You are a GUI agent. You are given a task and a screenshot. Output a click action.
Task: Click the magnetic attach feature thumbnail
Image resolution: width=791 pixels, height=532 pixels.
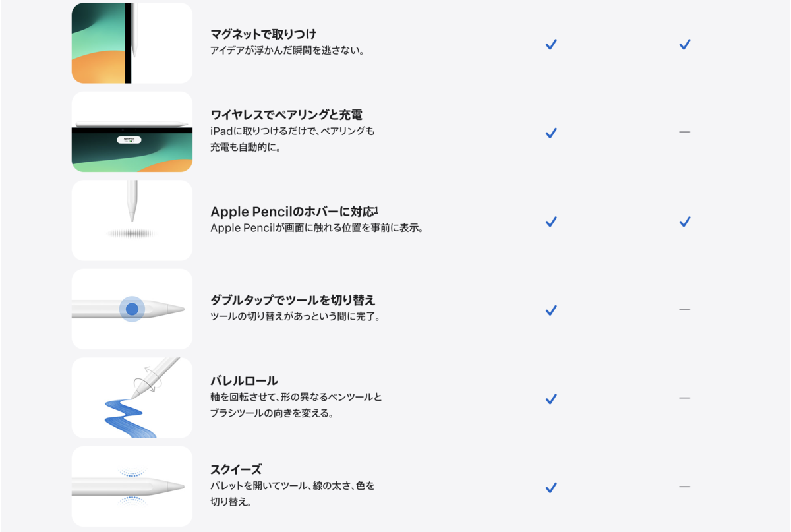click(x=132, y=43)
